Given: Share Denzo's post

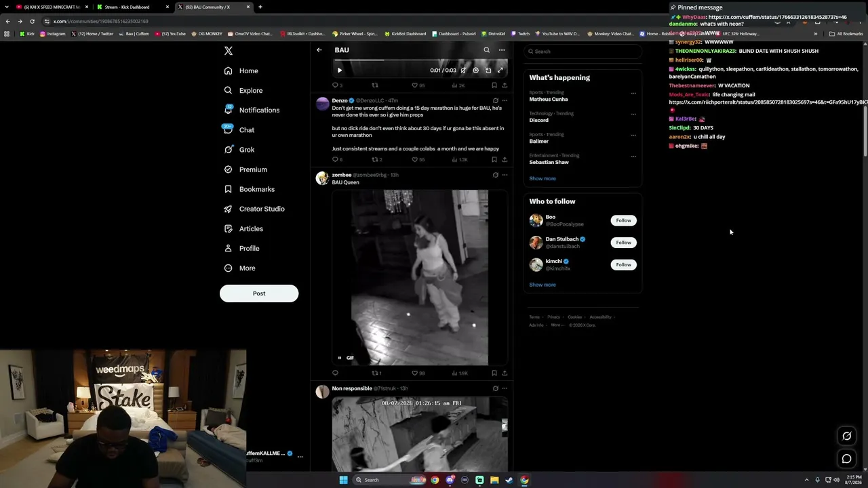Looking at the screenshot, I should 505,160.
